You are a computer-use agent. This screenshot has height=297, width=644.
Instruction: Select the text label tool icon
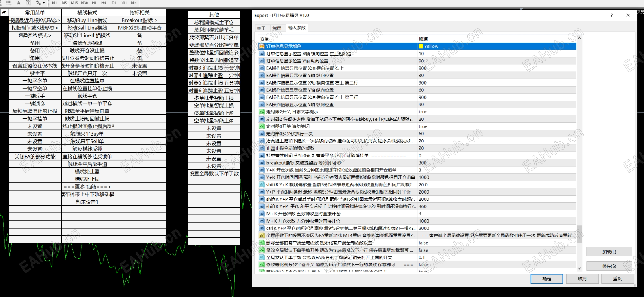coord(29,3)
